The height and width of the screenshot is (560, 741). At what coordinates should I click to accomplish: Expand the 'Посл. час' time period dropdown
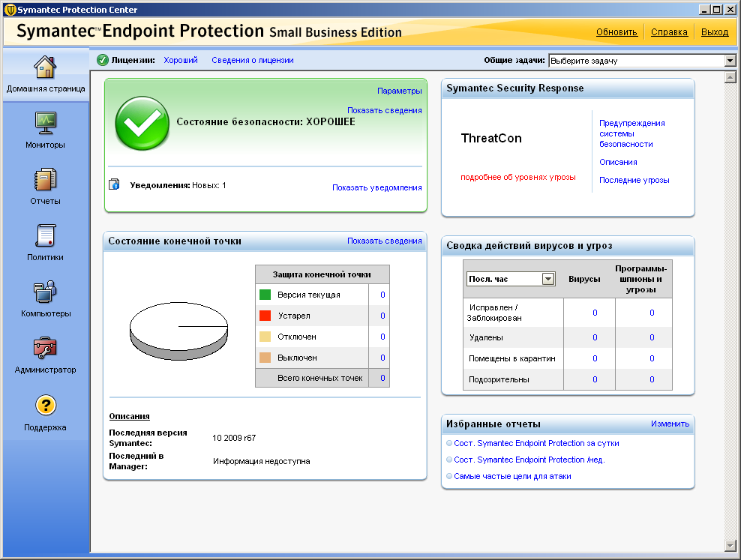(x=511, y=279)
